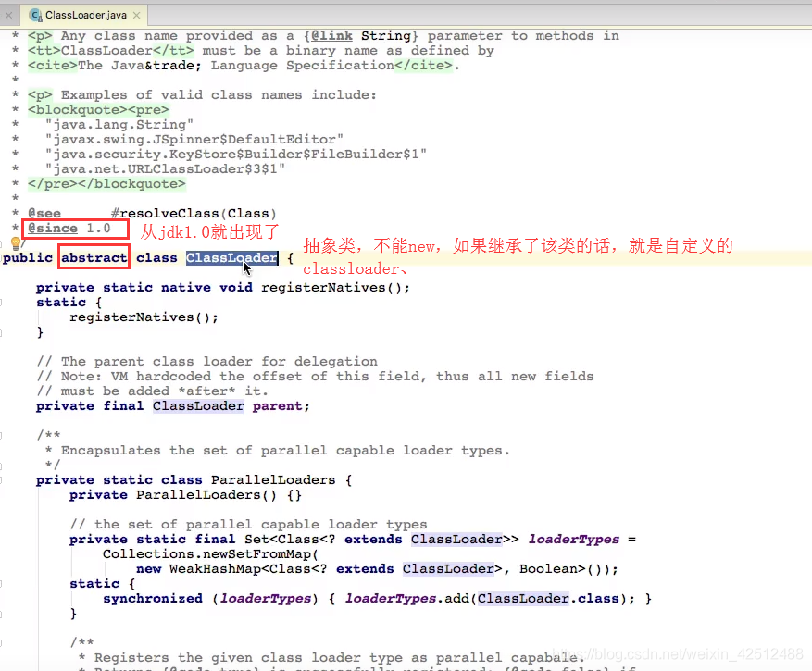
Task: Click ClassLoader type of the parent field
Action: (x=198, y=406)
